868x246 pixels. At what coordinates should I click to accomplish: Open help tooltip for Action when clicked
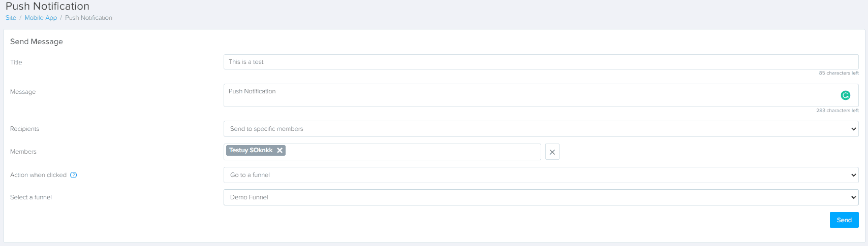tap(74, 175)
